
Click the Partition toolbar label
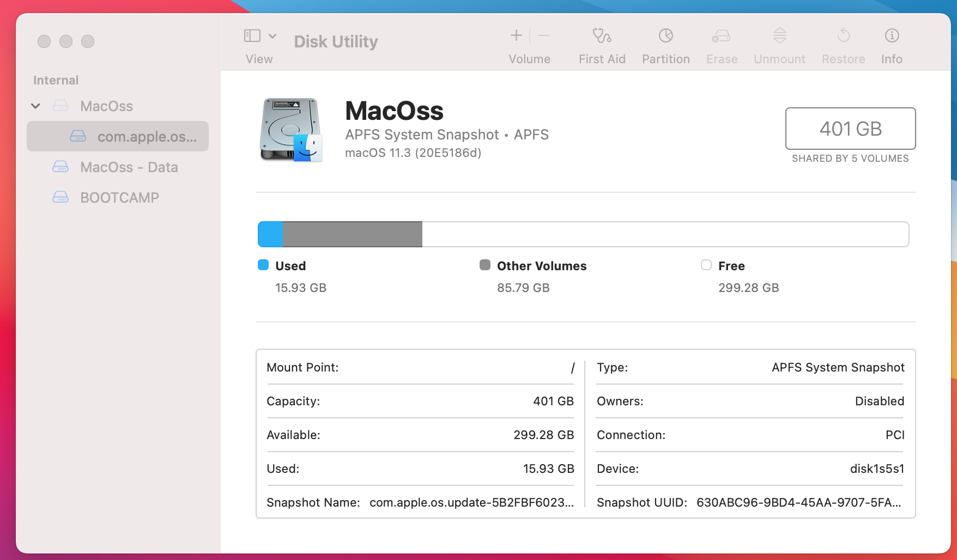coord(665,59)
